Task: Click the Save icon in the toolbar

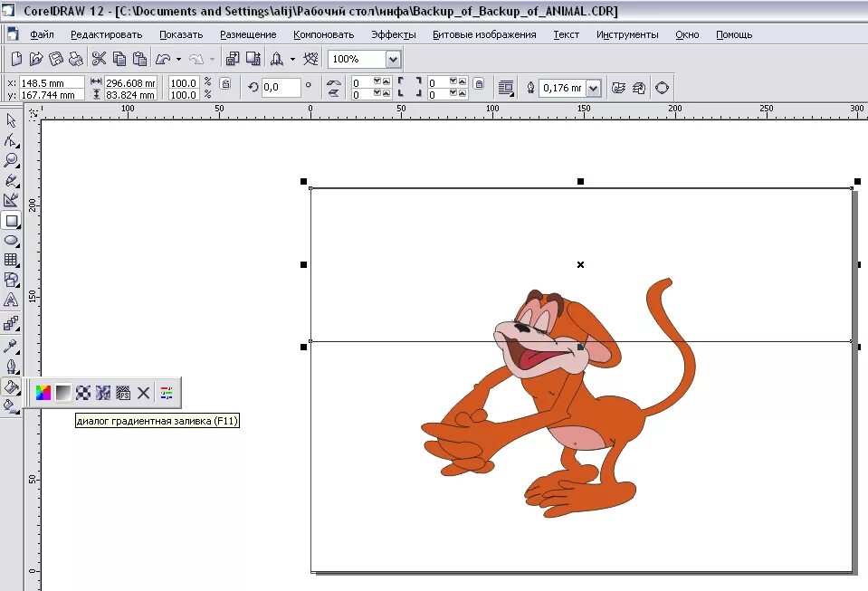Action: click(x=56, y=59)
